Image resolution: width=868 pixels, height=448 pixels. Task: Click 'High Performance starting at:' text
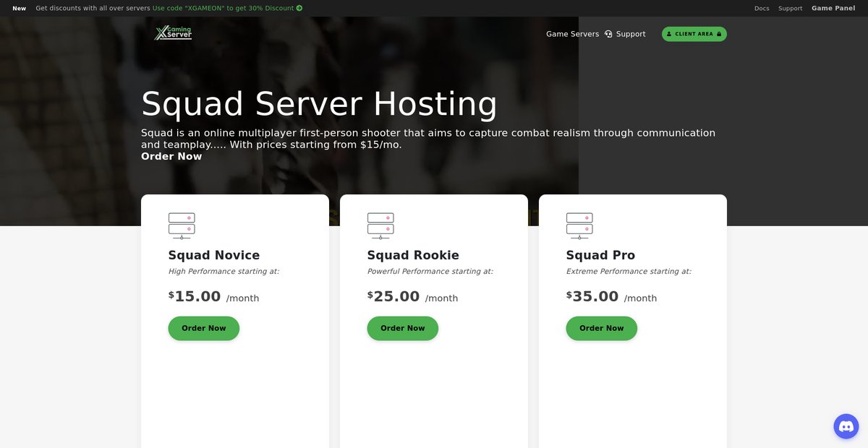[224, 272]
